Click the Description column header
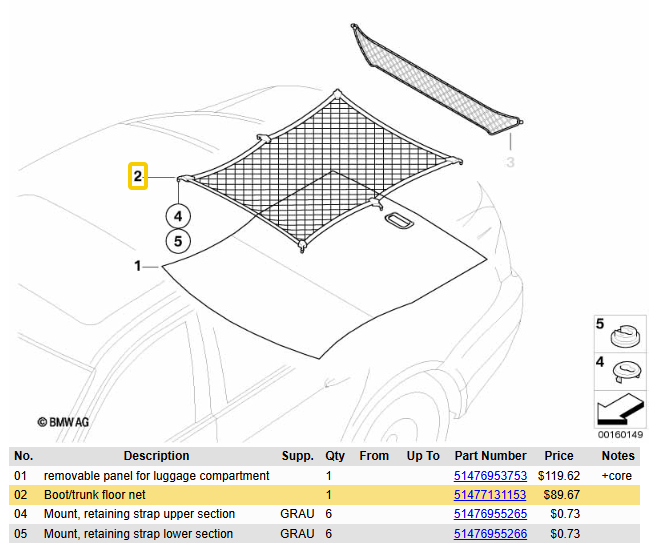656x554 pixels. click(x=156, y=456)
